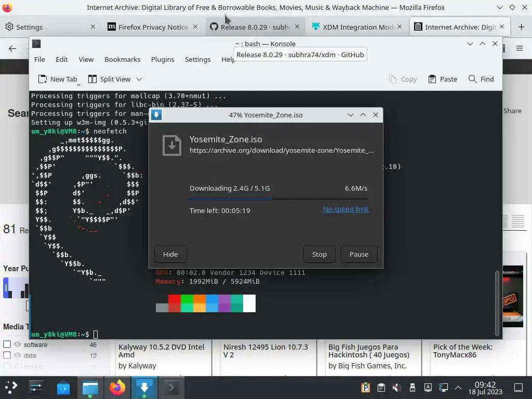The width and height of the screenshot is (532, 399).
Task: Click the removable devices tray icon
Action: (x=413, y=388)
